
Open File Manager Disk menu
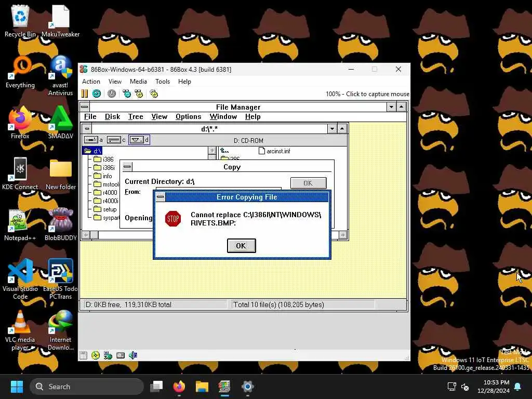(112, 117)
